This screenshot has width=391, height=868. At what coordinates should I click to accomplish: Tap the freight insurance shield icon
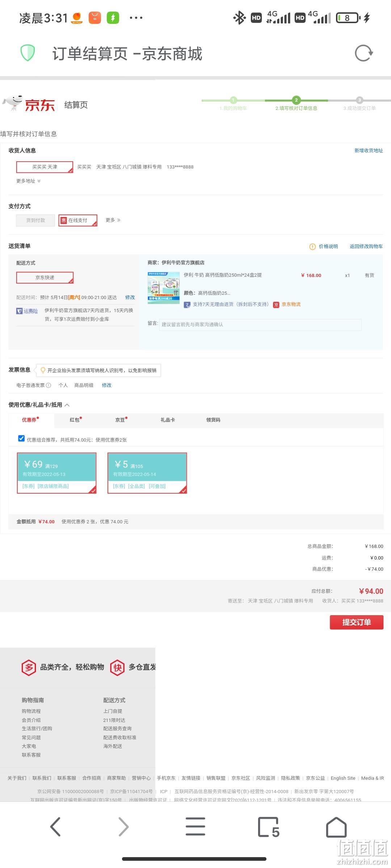point(20,311)
